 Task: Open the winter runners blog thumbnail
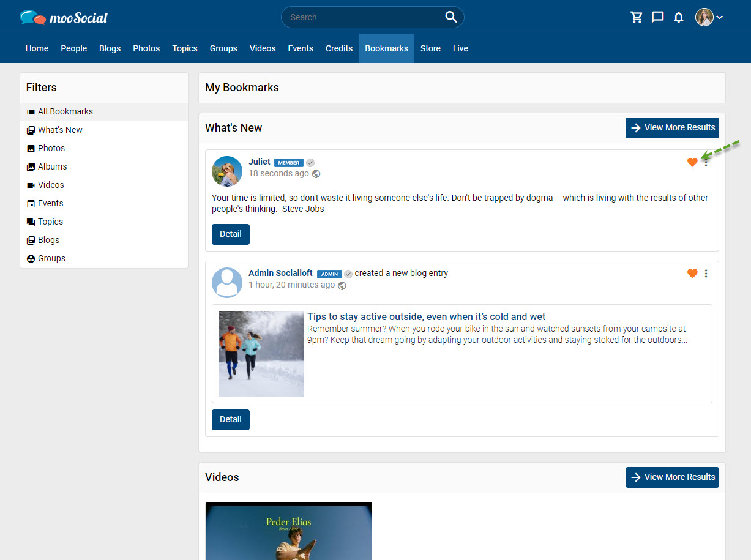click(261, 354)
